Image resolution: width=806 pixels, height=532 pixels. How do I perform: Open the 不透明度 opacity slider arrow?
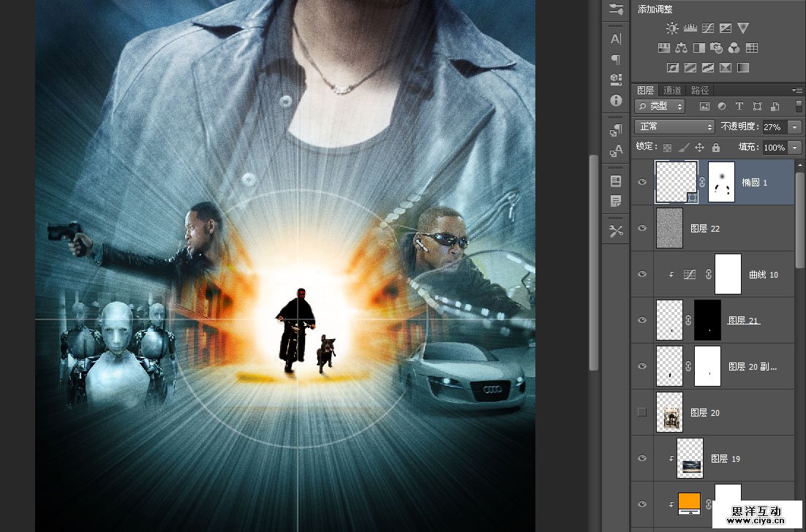pos(796,127)
